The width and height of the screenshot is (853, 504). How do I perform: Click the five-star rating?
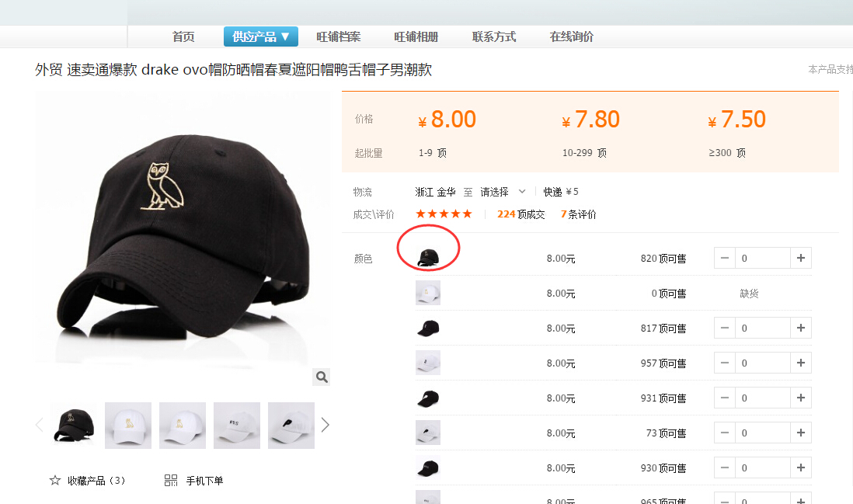click(x=444, y=214)
